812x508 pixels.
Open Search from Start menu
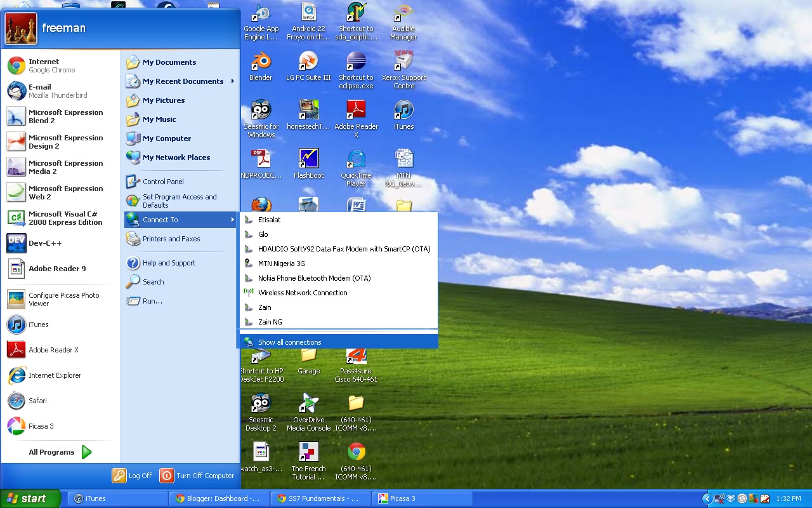point(180,282)
